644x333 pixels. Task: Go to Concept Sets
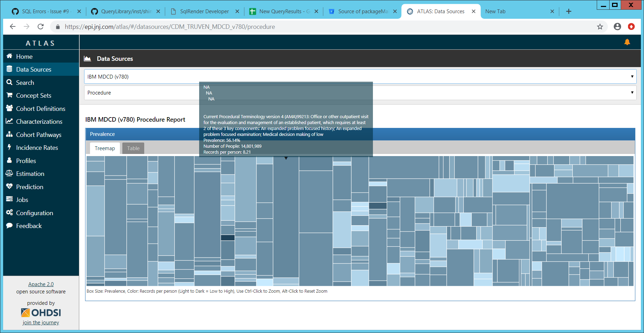tap(33, 95)
